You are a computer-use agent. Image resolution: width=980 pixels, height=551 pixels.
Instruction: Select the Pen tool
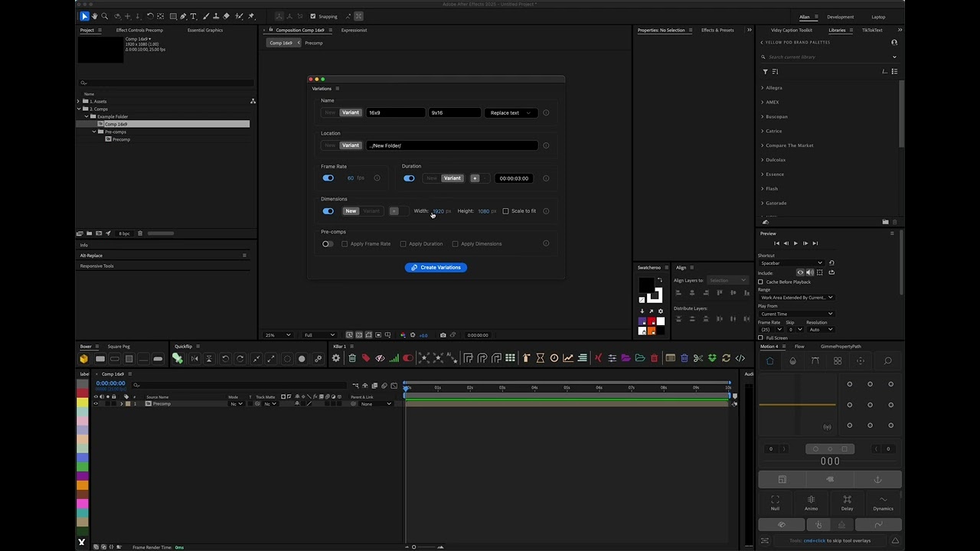tap(183, 16)
